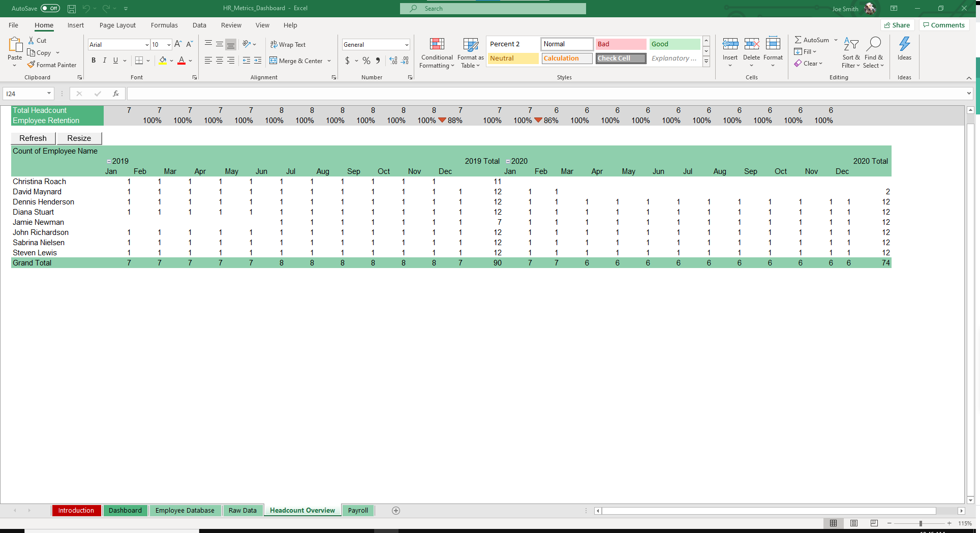Open Find & Select magnifier
The width and height of the screenshot is (980, 533).
(x=873, y=53)
